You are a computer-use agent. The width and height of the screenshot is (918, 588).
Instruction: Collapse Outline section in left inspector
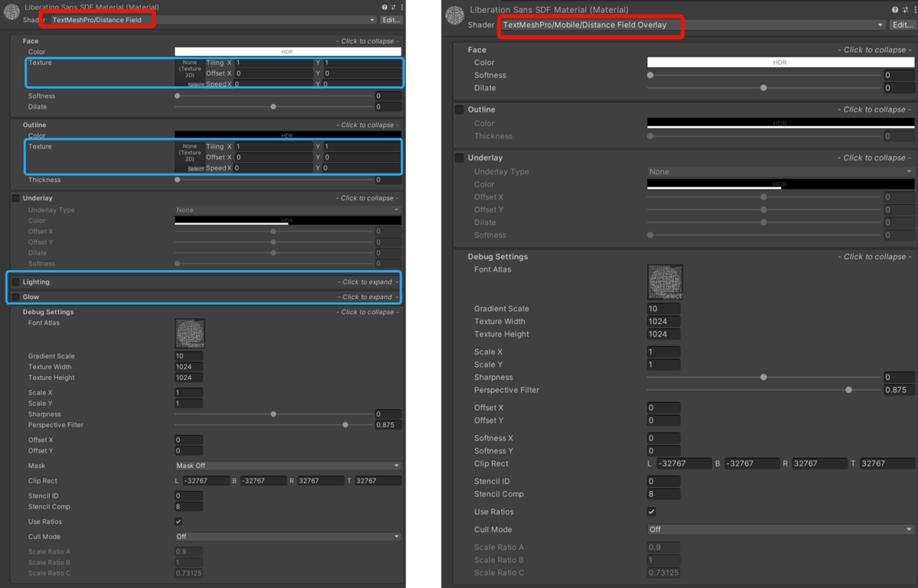click(x=367, y=125)
